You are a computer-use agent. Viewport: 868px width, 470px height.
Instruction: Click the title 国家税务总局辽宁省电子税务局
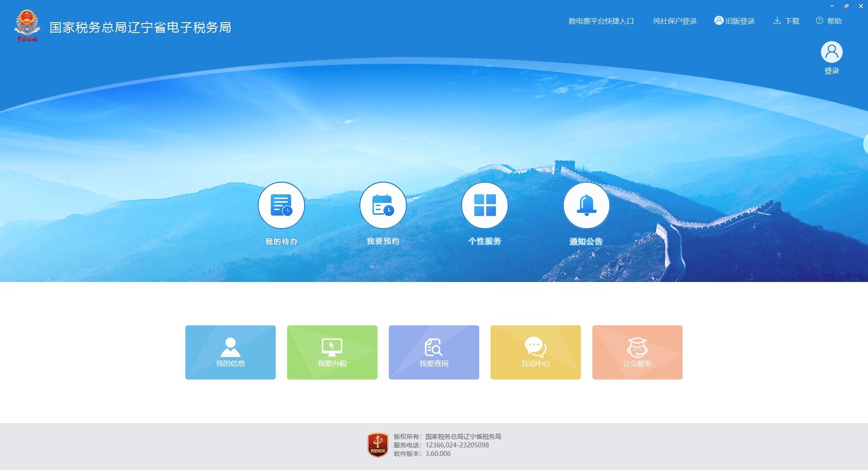(x=140, y=28)
